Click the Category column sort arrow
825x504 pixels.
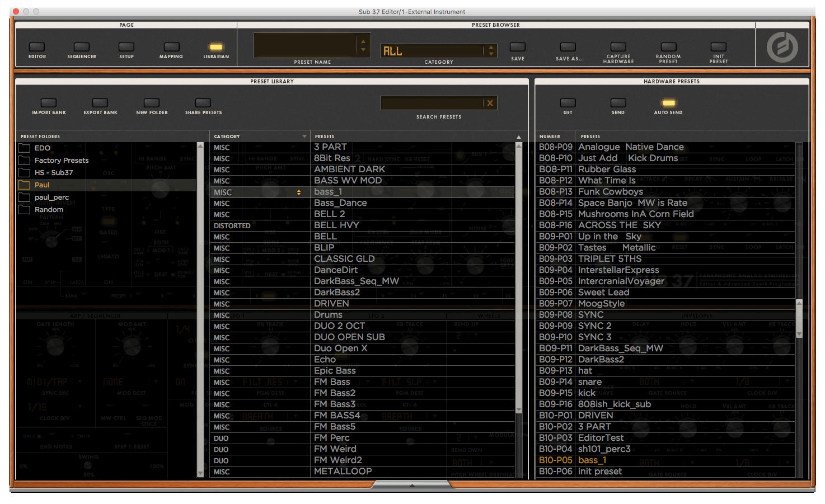tap(304, 136)
